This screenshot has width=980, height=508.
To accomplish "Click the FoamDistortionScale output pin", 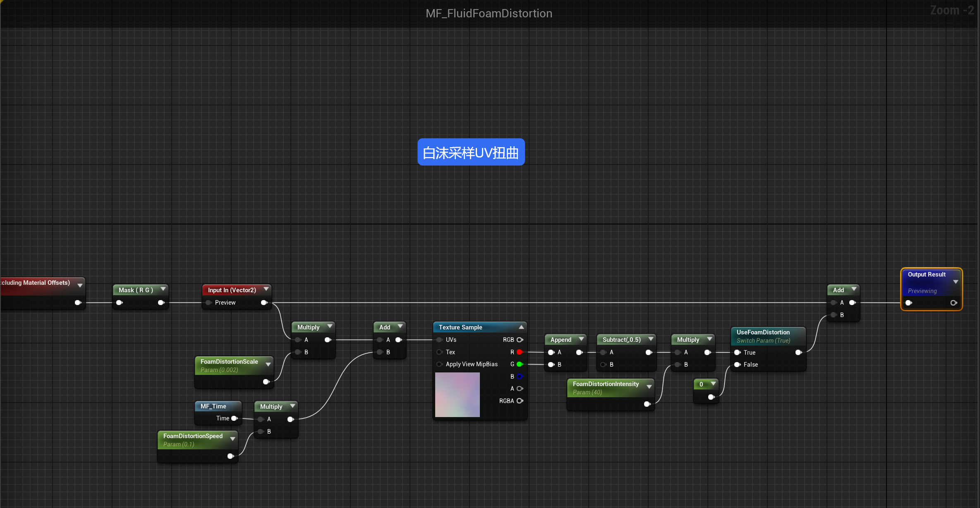I will coord(266,382).
